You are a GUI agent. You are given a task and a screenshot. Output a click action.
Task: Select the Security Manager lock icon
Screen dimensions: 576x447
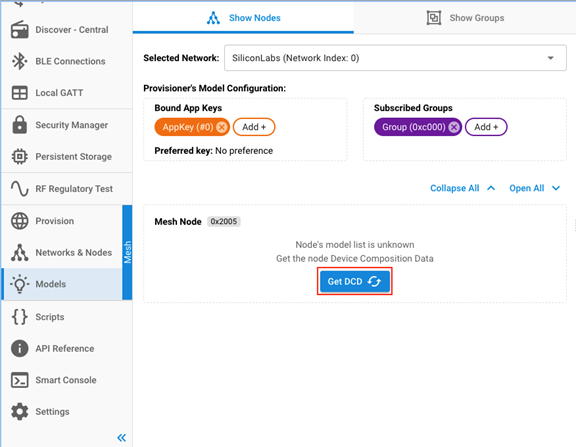19,125
